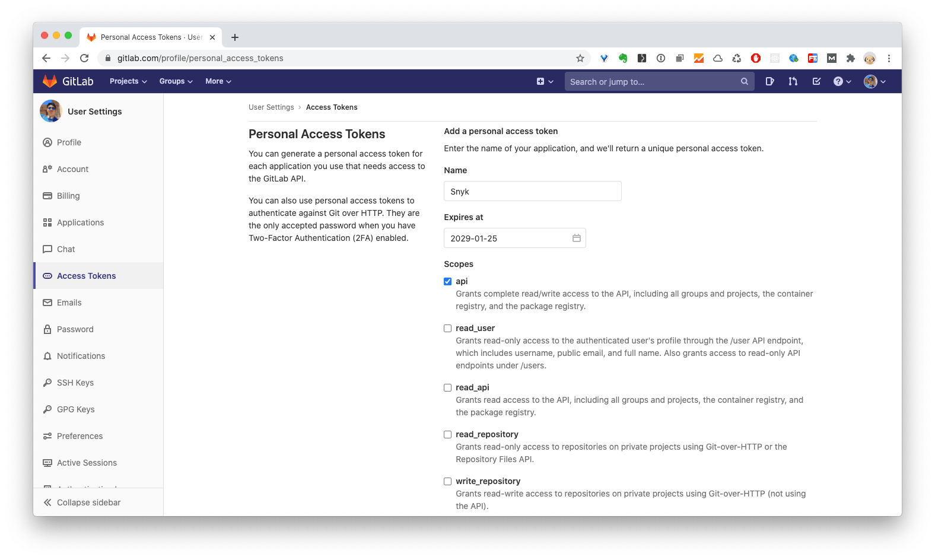
Task: Uncheck the api scope checkbox
Action: click(x=448, y=281)
